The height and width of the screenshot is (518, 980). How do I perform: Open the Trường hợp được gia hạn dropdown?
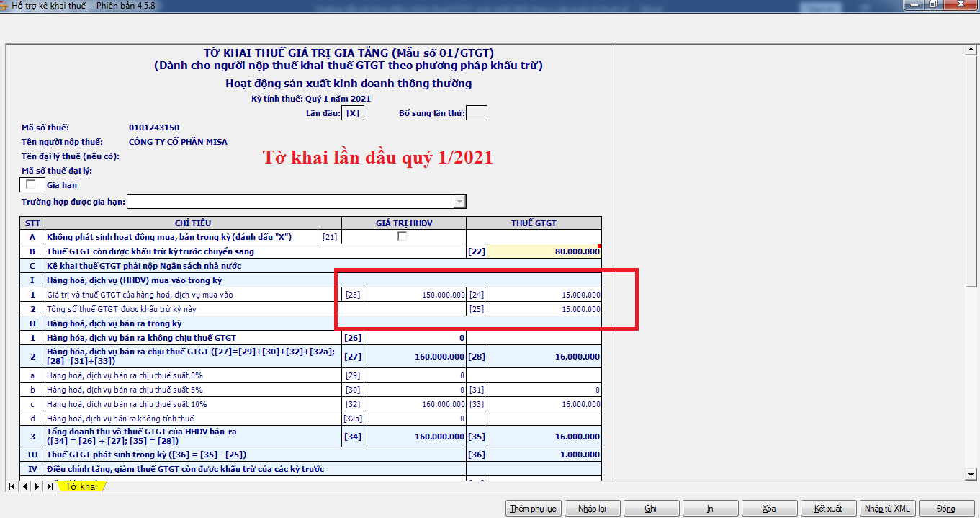[459, 201]
